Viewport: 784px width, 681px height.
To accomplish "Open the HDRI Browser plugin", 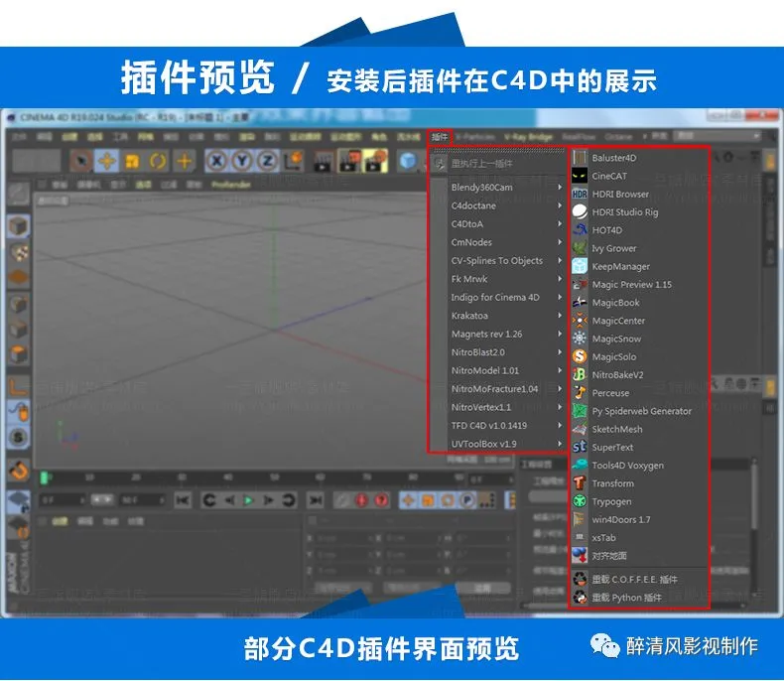I will coord(639,194).
